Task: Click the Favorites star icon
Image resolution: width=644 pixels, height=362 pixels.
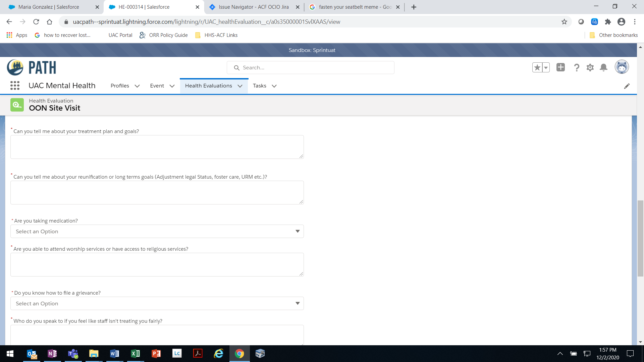Action: pos(537,68)
